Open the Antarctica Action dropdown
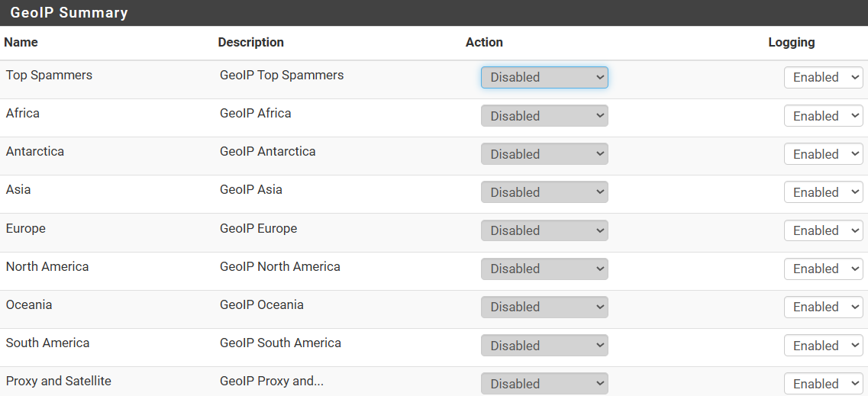Viewport: 868px width, 396px height. pyautogui.click(x=544, y=154)
